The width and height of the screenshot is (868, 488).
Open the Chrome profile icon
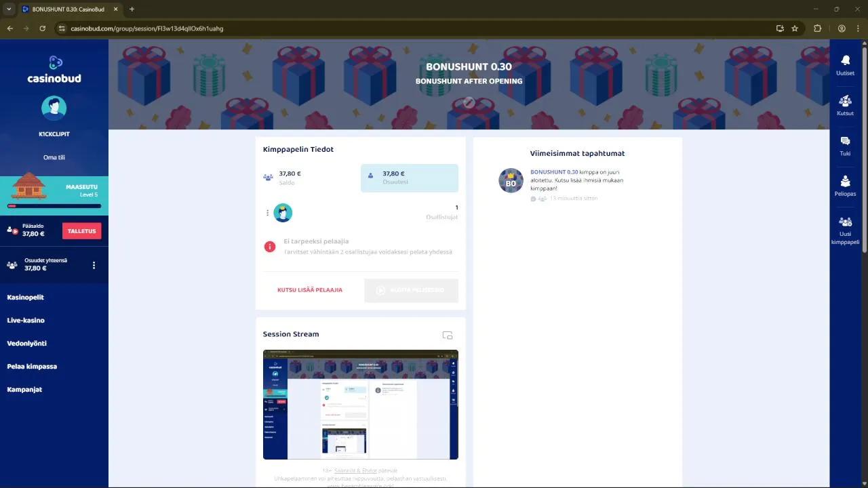pyautogui.click(x=842, y=28)
